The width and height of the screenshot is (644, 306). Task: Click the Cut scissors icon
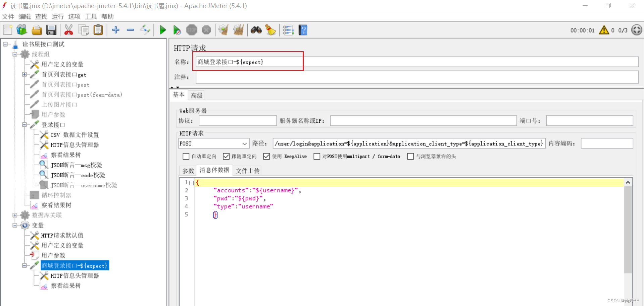68,30
